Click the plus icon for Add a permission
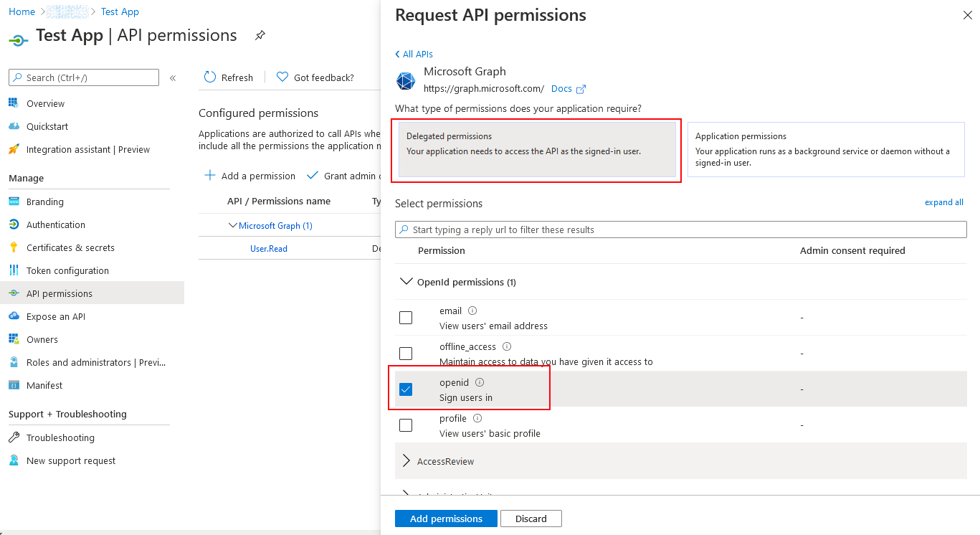The height and width of the screenshot is (535, 980). point(210,176)
